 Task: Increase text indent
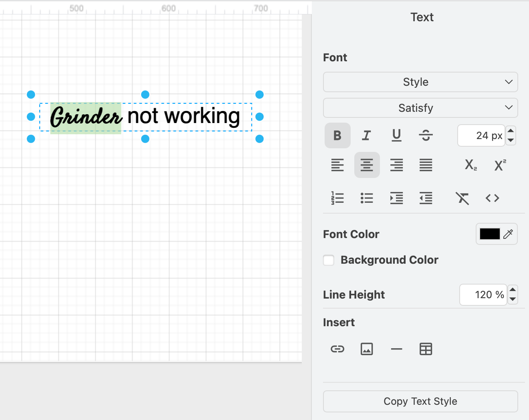(x=396, y=198)
